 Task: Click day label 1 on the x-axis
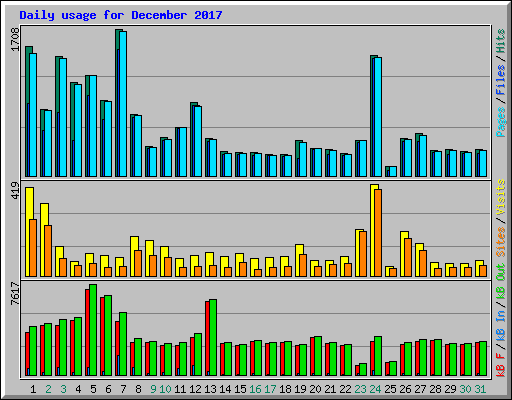[33, 389]
